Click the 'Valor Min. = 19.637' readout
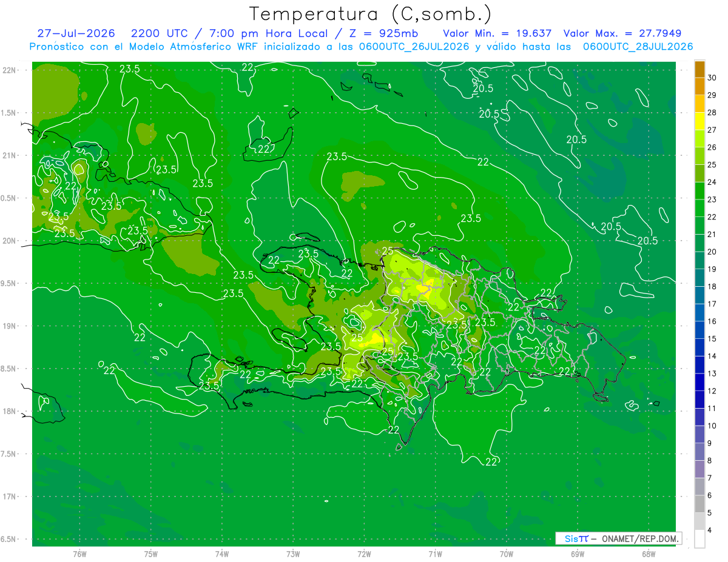The width and height of the screenshot is (728, 562). (x=497, y=33)
